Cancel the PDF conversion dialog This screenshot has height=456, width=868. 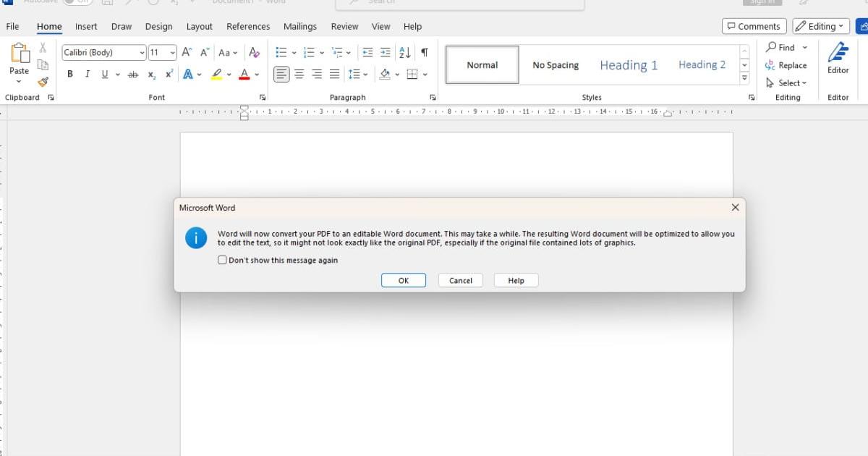pos(460,280)
